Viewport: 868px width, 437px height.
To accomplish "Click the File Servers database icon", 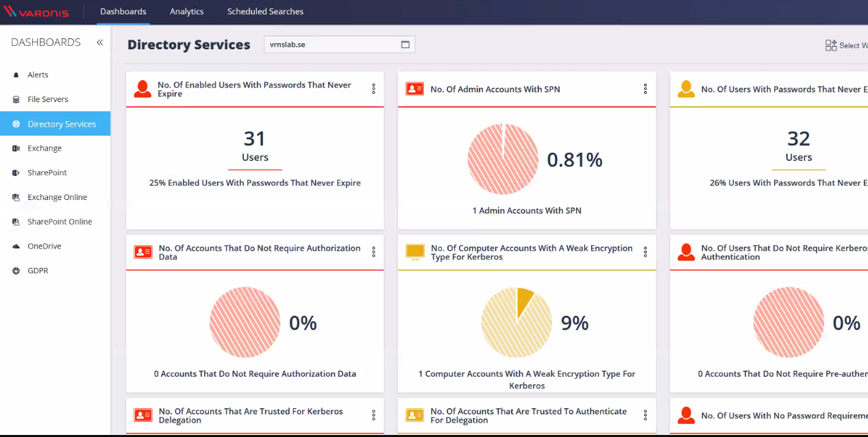I will (16, 99).
